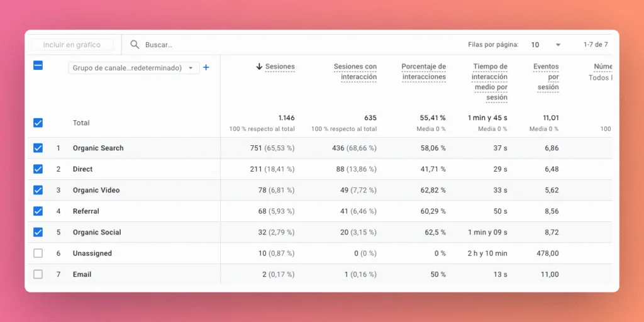Select the Organic Social row label

tap(97, 232)
